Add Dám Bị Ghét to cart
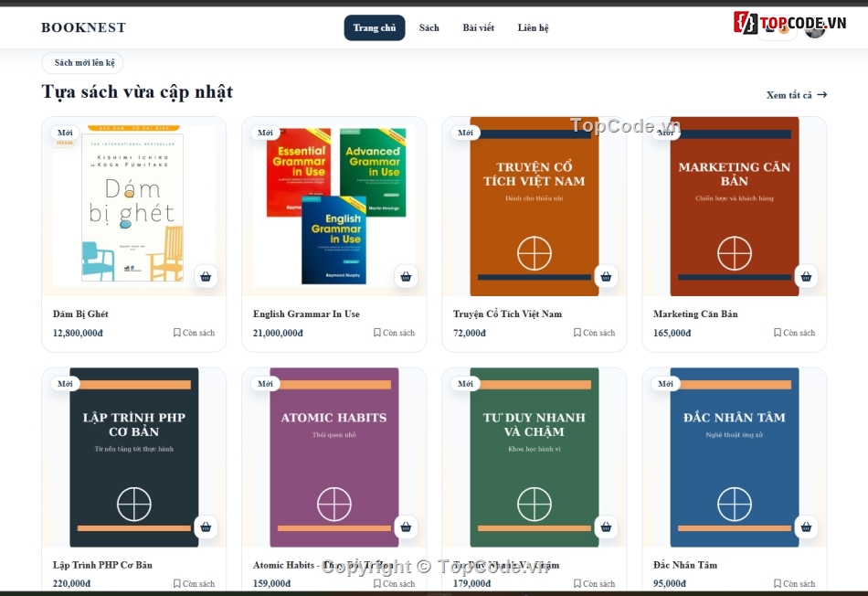 point(206,276)
